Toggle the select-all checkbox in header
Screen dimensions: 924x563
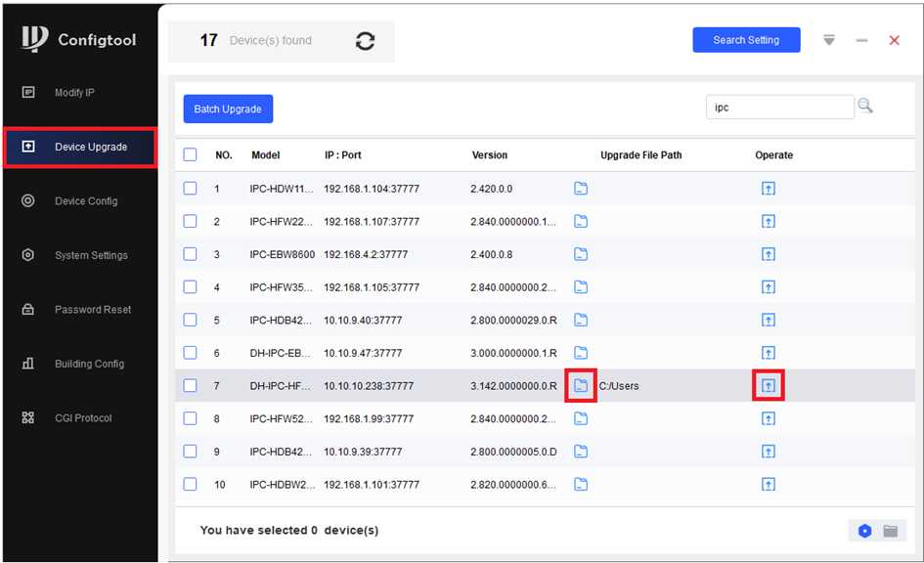point(190,154)
